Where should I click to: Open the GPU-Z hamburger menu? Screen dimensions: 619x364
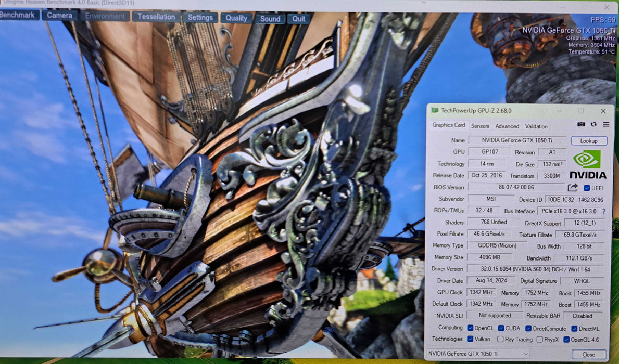[606, 125]
